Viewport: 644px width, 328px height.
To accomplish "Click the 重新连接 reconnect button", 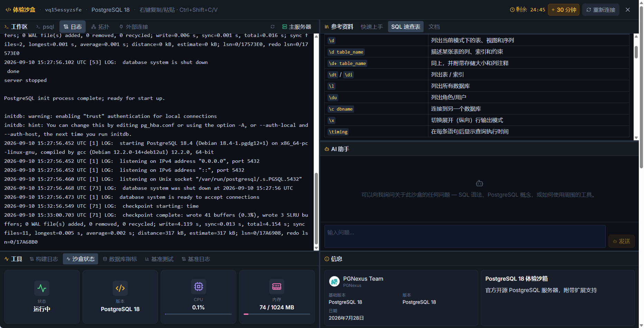I will tap(601, 10).
